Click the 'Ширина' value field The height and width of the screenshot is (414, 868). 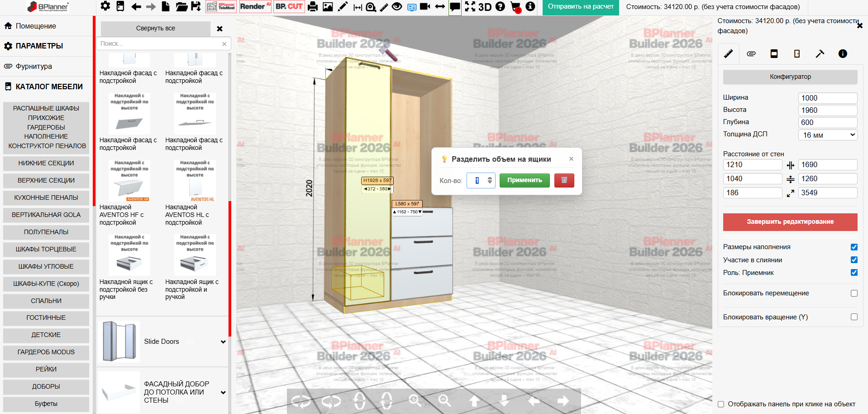pyautogui.click(x=828, y=98)
